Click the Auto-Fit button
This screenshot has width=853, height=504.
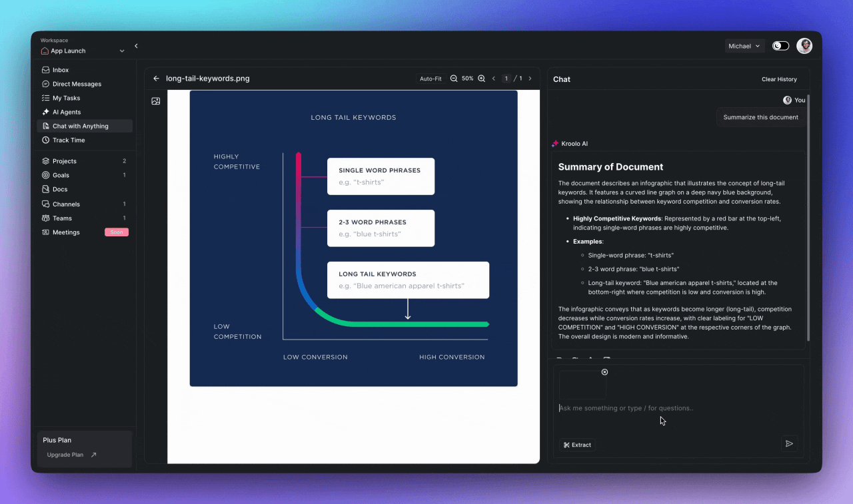click(430, 79)
